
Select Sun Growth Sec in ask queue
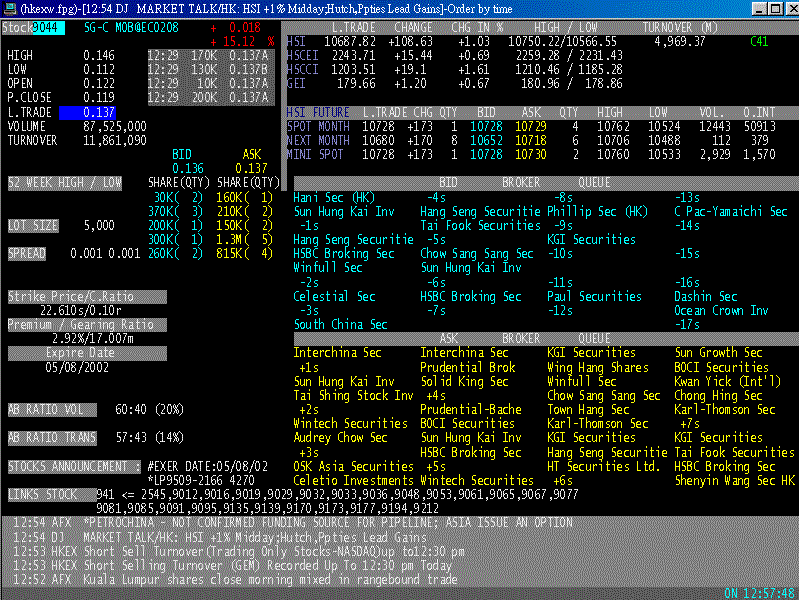tap(718, 353)
